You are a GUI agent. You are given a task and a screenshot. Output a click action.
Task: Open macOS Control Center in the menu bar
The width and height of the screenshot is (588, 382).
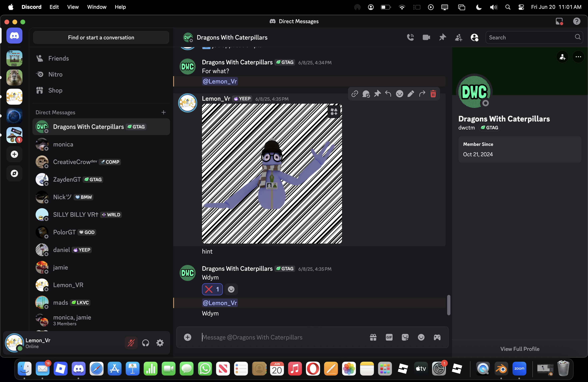pyautogui.click(x=521, y=7)
